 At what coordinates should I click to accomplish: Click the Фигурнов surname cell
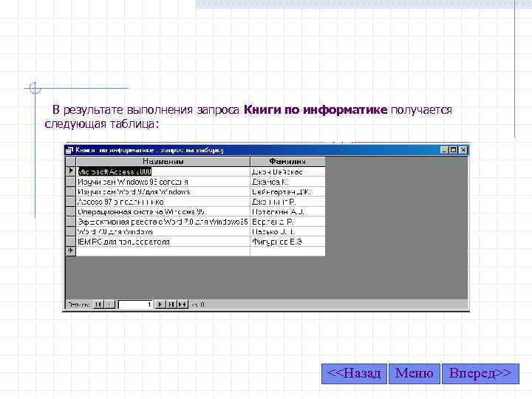click(x=287, y=242)
